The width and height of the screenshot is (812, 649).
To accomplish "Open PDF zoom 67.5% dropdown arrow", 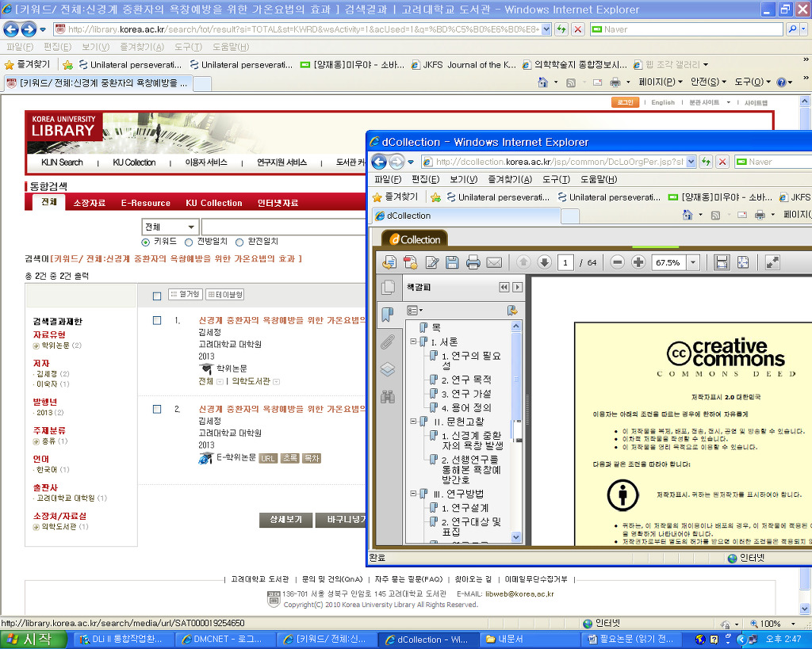I will click(x=693, y=262).
